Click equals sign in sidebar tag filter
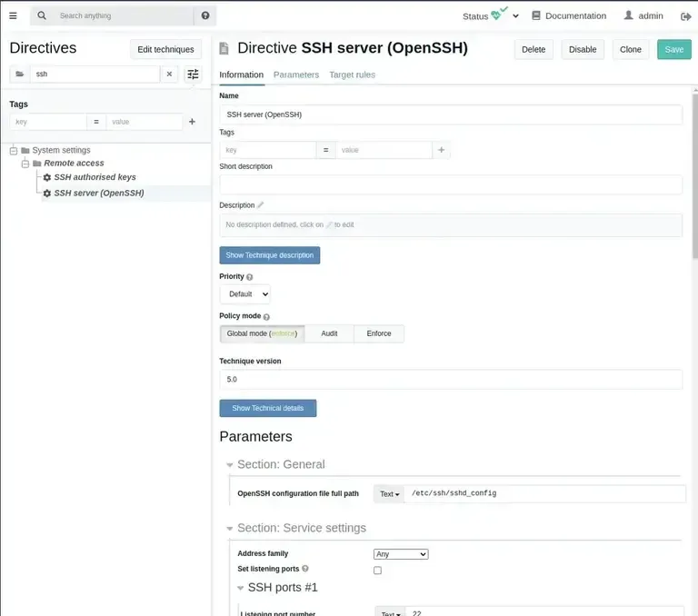698x616 pixels. [96, 122]
